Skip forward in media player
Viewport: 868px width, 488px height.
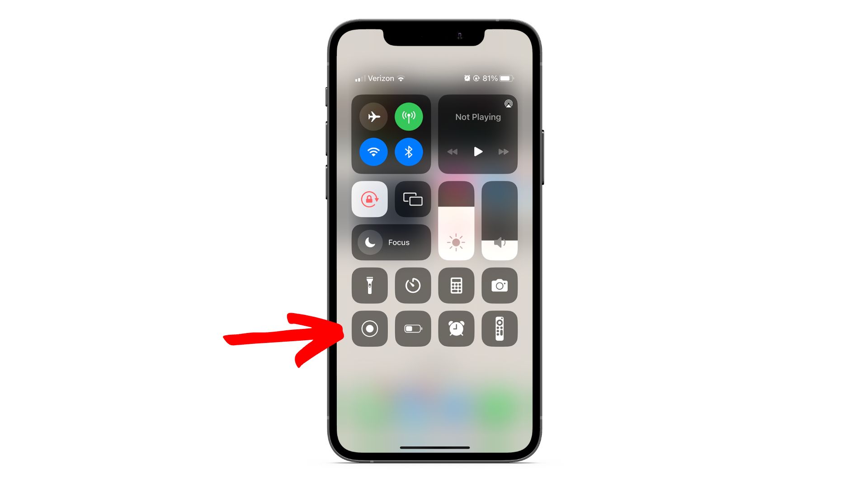503,151
